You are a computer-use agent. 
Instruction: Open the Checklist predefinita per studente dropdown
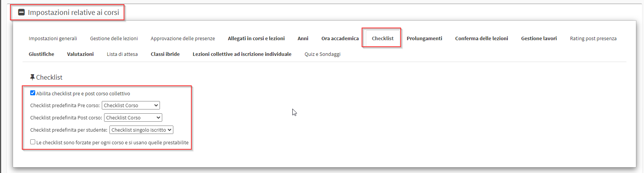point(141,130)
